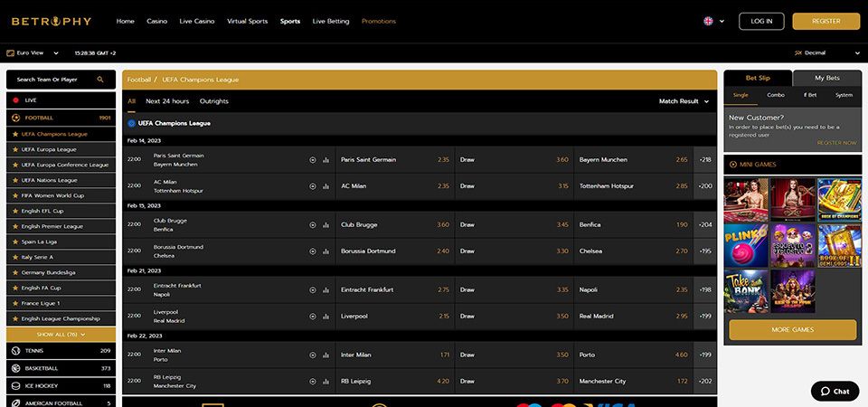Click the Basketball sport icon
The image size is (868, 407).
pyautogui.click(x=15, y=368)
